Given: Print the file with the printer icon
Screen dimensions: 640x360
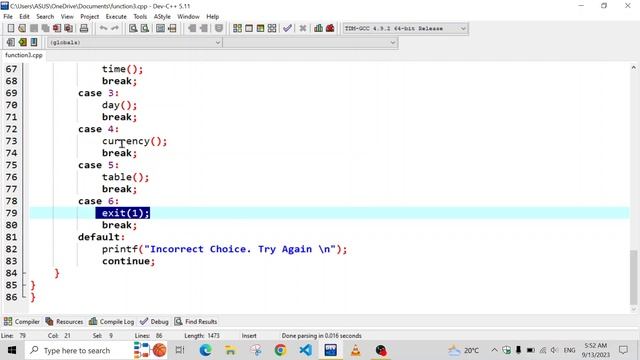Looking at the screenshot, I should pyautogui.click(x=84, y=28).
